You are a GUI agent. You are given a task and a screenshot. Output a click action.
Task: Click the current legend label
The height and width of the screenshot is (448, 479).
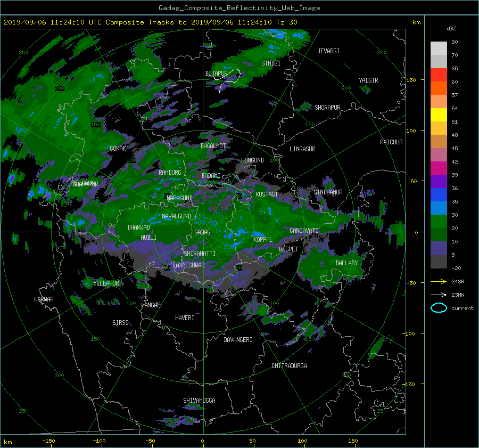(462, 308)
